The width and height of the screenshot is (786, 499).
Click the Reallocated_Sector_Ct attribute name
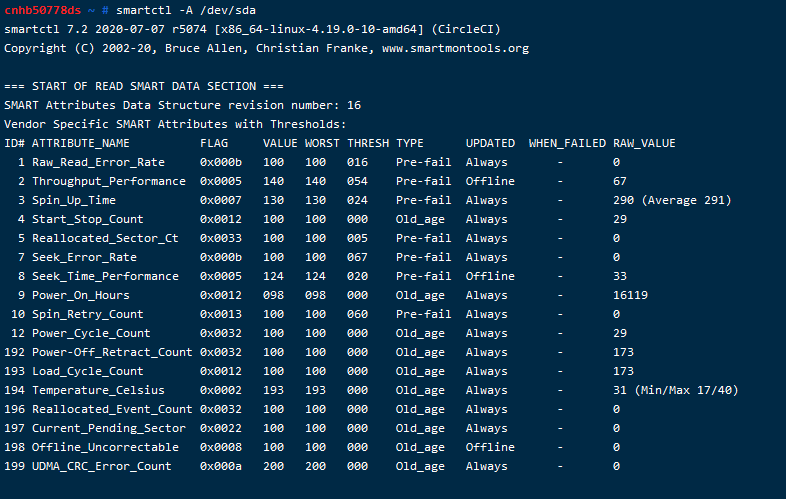point(105,238)
